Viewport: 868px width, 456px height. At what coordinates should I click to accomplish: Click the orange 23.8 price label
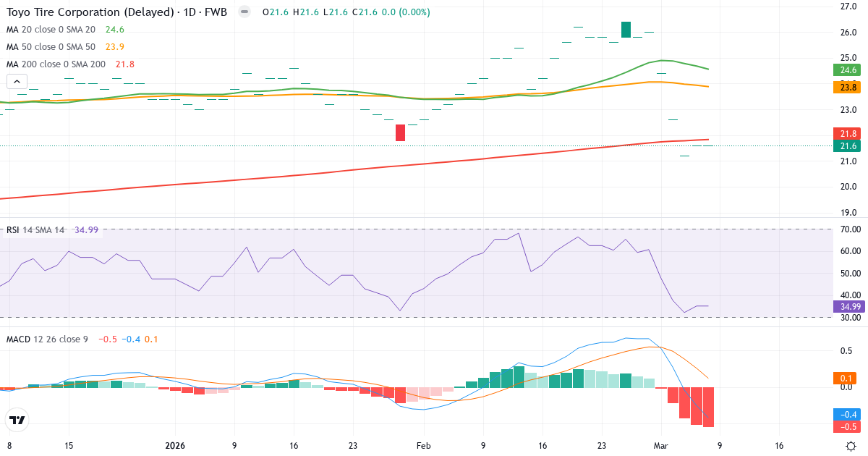click(x=847, y=87)
